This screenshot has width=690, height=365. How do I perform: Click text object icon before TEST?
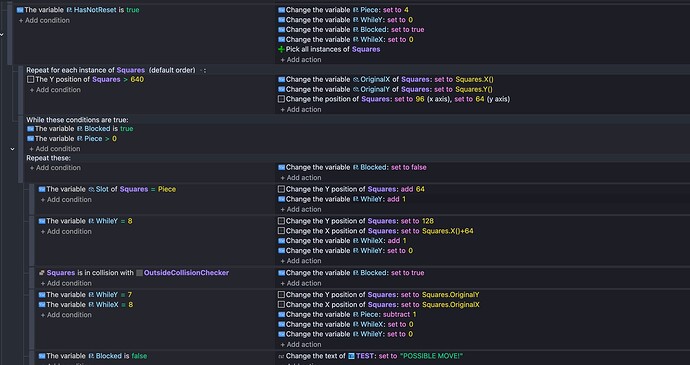pos(351,356)
